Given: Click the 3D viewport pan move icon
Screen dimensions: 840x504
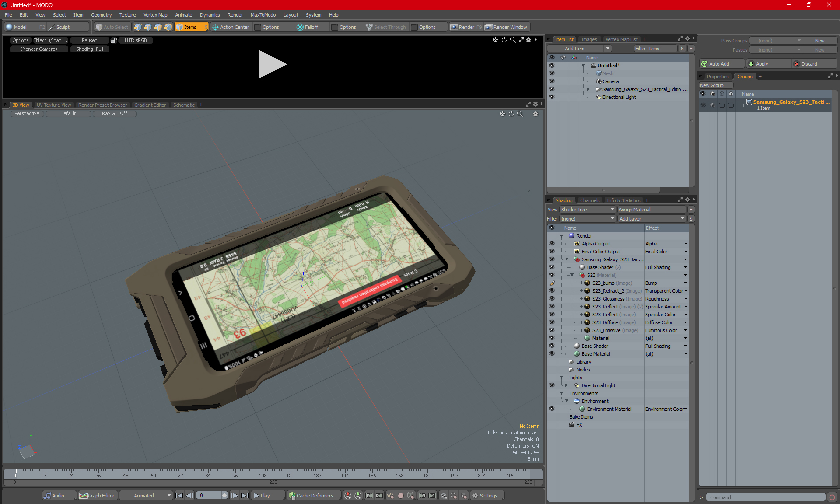Looking at the screenshot, I should coord(502,114).
